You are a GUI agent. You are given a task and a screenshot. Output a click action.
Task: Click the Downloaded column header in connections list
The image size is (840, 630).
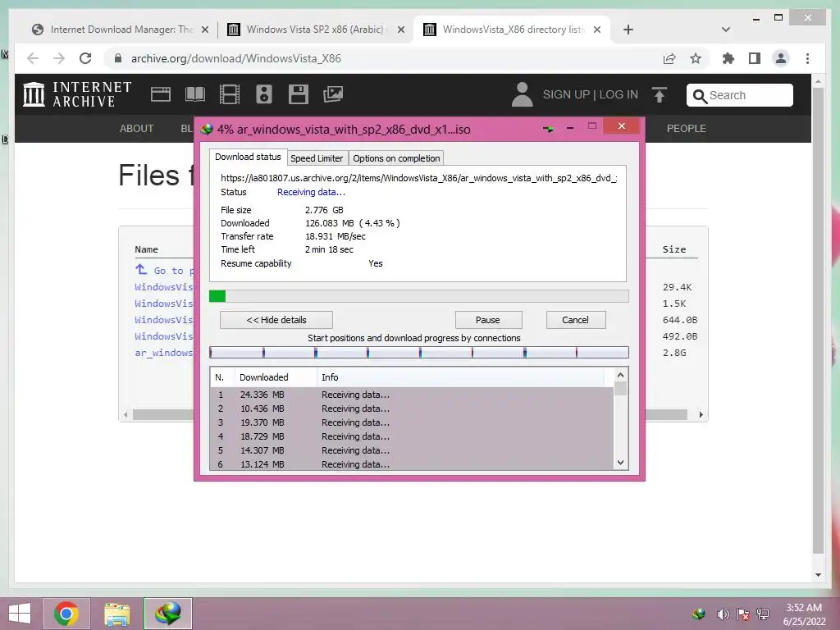click(x=276, y=377)
